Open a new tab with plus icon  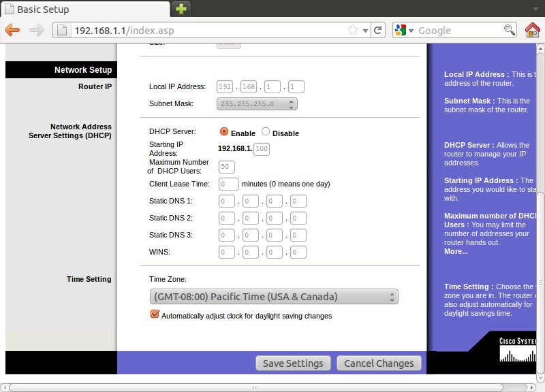click(x=181, y=9)
